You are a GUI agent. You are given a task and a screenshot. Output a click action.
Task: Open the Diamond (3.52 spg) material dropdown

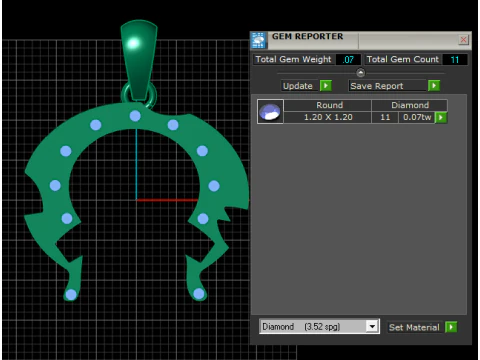pyautogui.click(x=372, y=326)
